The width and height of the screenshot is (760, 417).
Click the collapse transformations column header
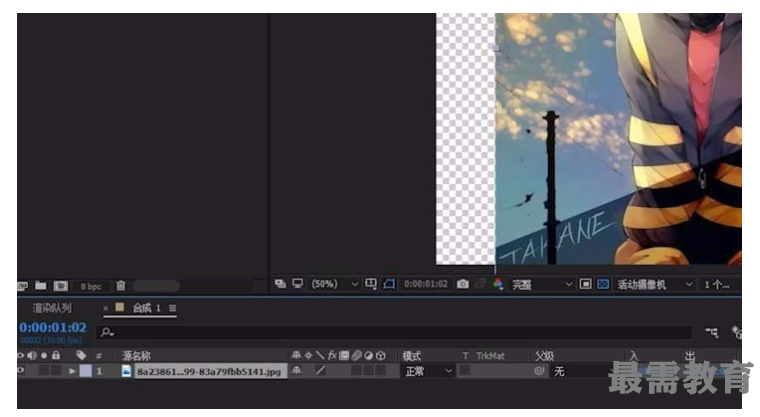click(x=308, y=355)
